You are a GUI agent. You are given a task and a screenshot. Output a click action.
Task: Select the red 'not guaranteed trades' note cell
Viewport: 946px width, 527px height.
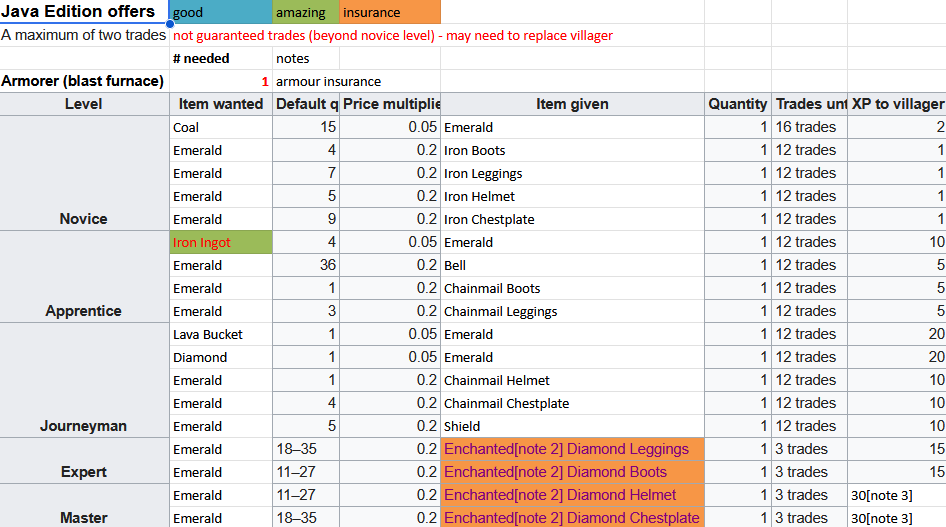(393, 36)
